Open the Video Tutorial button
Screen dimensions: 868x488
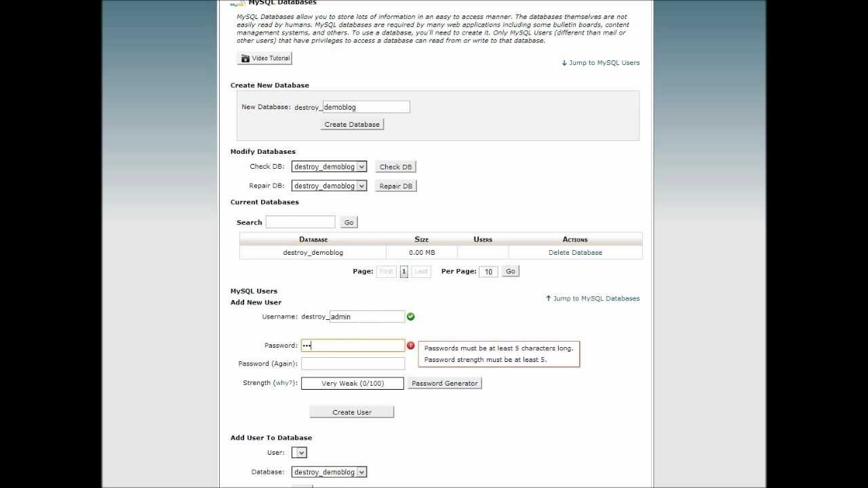264,58
